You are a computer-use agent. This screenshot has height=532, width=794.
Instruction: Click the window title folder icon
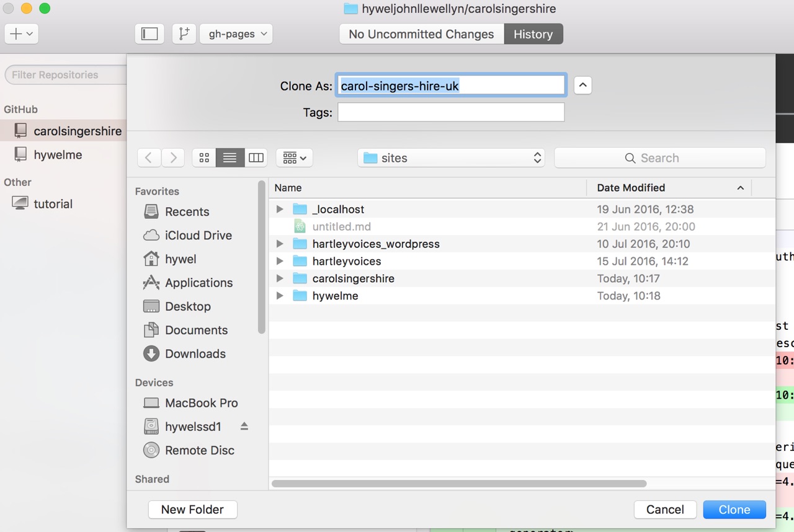click(350, 9)
